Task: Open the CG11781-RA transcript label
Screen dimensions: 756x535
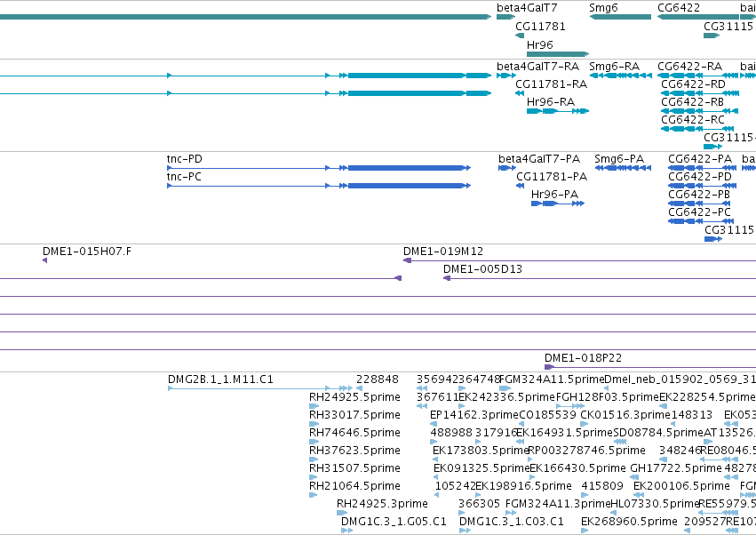Action: tap(551, 84)
